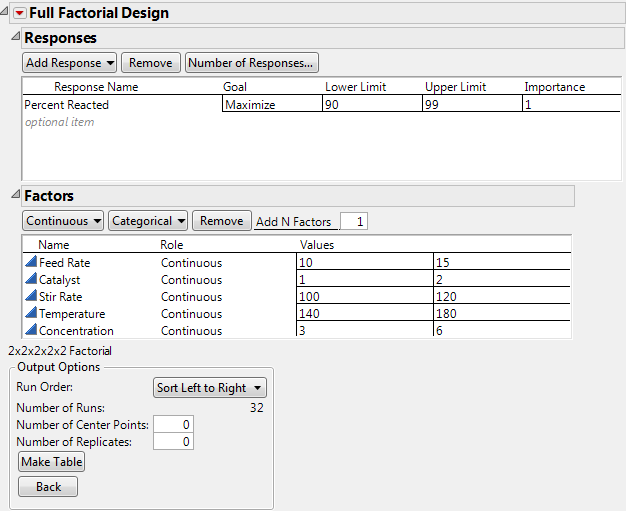
Task: Open the Categorical factor dropdown
Action: pos(148,221)
